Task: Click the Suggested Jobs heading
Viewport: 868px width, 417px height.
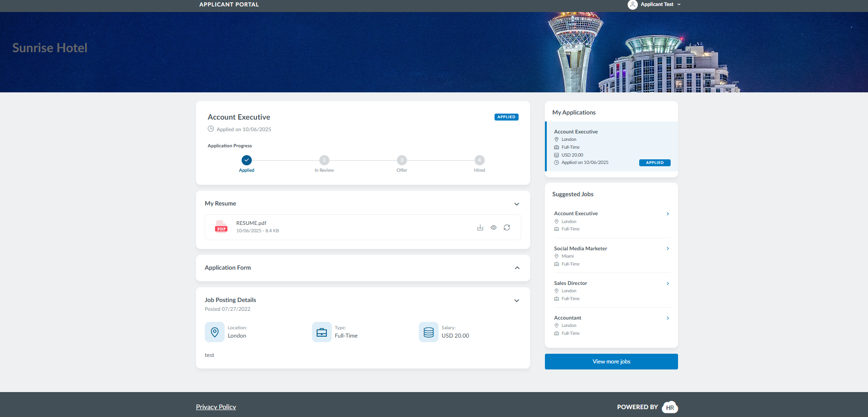Action: pyautogui.click(x=573, y=194)
